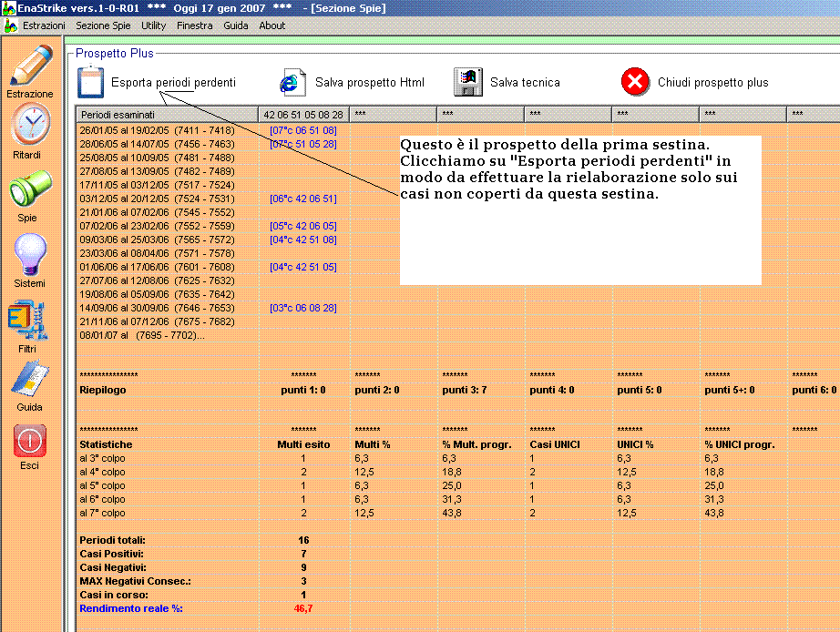Click result [04°c 42 51 05]
Viewport: 840px width, 632px height.
[303, 267]
